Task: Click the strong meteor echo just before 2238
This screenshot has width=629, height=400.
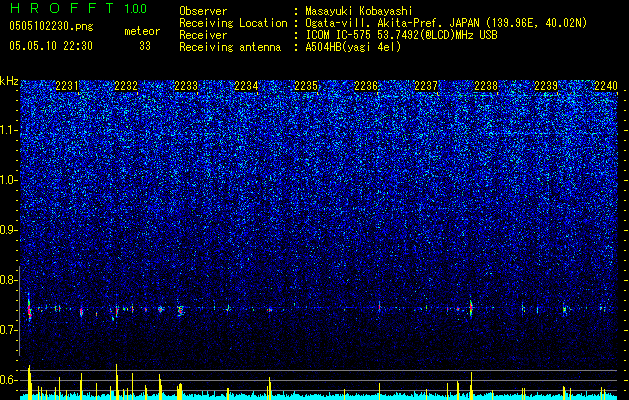Action: [471, 307]
